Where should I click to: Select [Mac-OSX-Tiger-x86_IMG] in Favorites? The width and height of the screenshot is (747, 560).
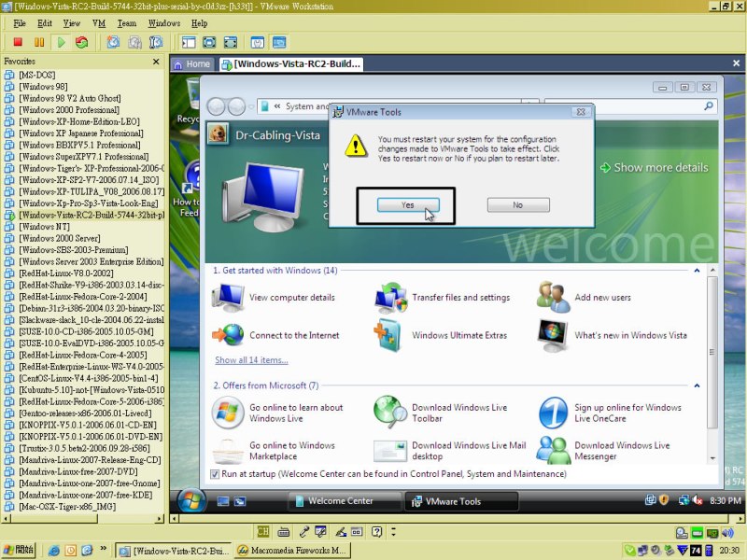click(x=67, y=507)
